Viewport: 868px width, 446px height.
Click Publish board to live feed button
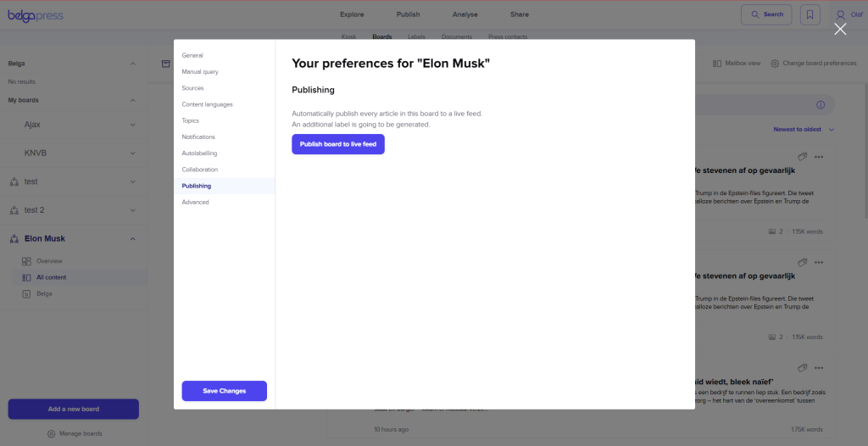click(x=338, y=144)
